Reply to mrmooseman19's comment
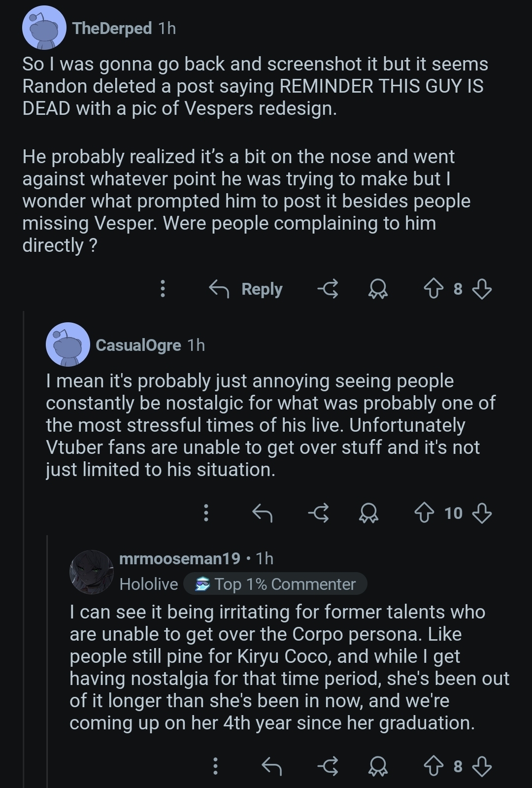The height and width of the screenshot is (788, 532). coord(271,766)
